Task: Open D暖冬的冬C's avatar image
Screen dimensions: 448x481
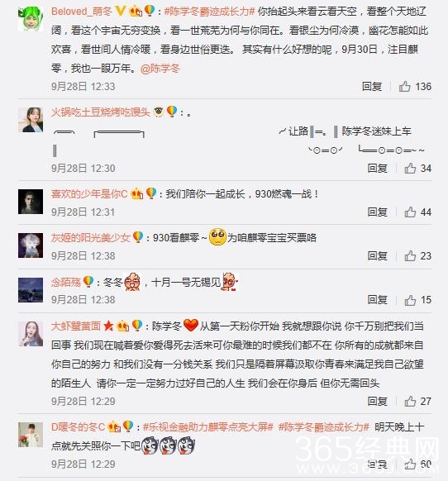Action: click(31, 435)
